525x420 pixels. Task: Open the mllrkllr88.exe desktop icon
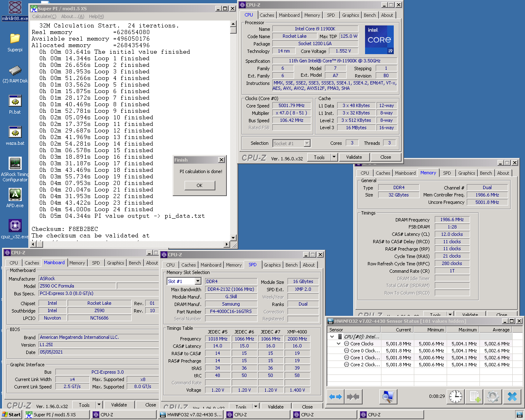point(15,11)
